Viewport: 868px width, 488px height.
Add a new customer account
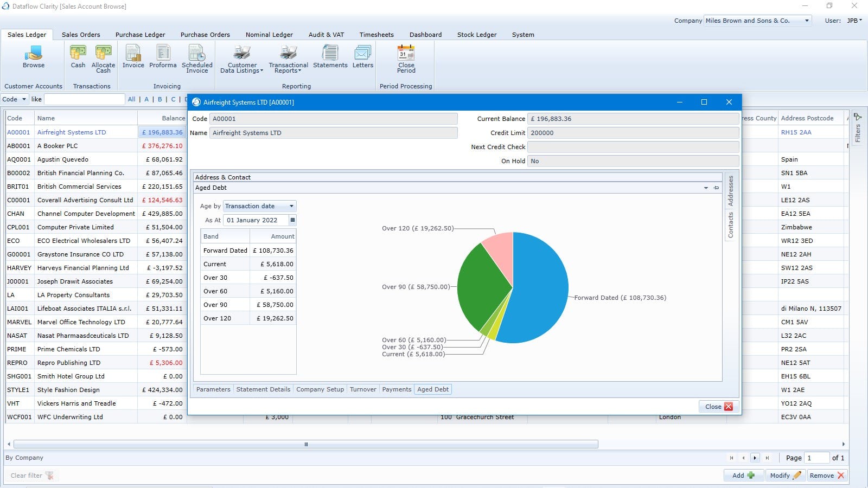[x=743, y=476]
